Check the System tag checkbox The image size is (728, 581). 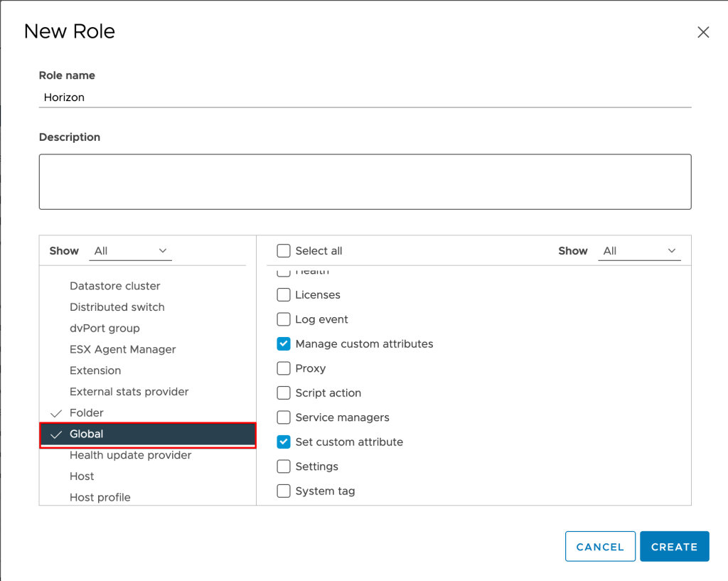pos(284,491)
